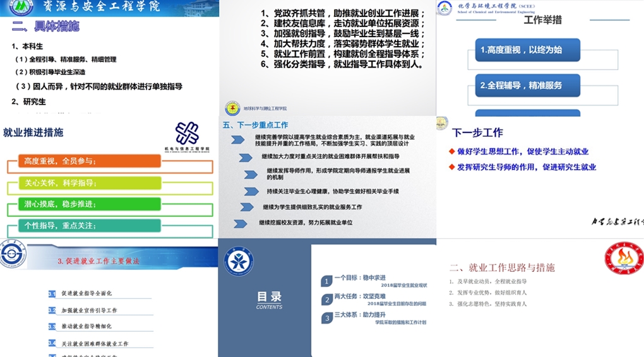The height and width of the screenshot is (357, 644).
Task: Click the blue gear emblem above 促进就业工作主要做法
Action: [x=13, y=257]
